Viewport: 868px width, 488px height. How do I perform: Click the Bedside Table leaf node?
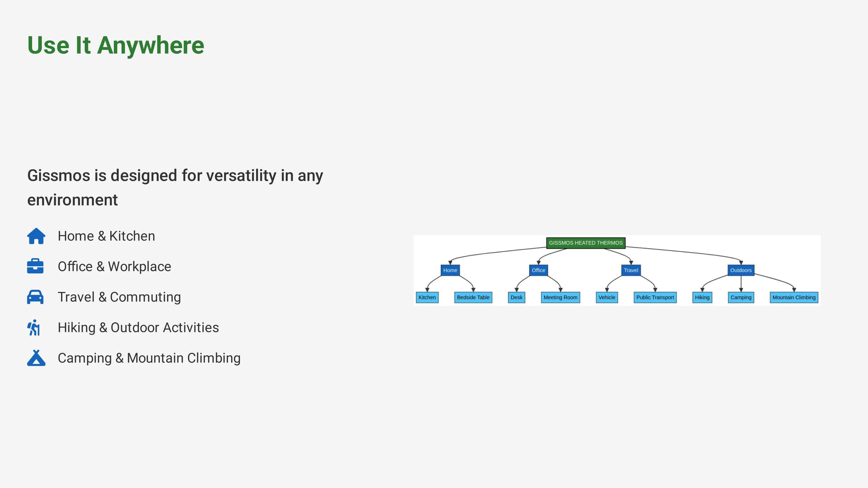pyautogui.click(x=473, y=298)
